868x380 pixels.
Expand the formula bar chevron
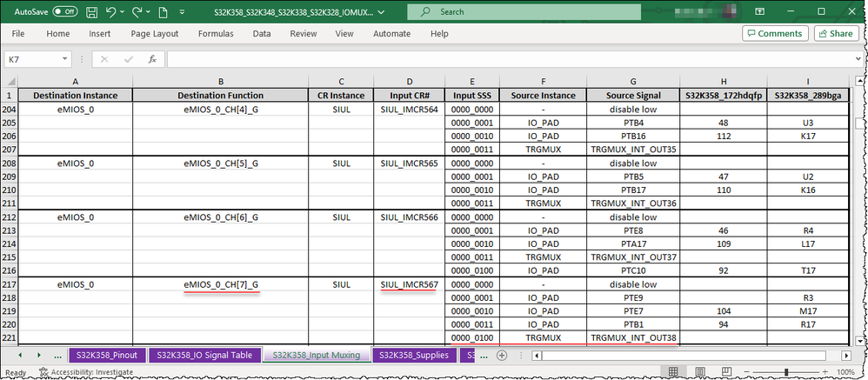[858, 59]
